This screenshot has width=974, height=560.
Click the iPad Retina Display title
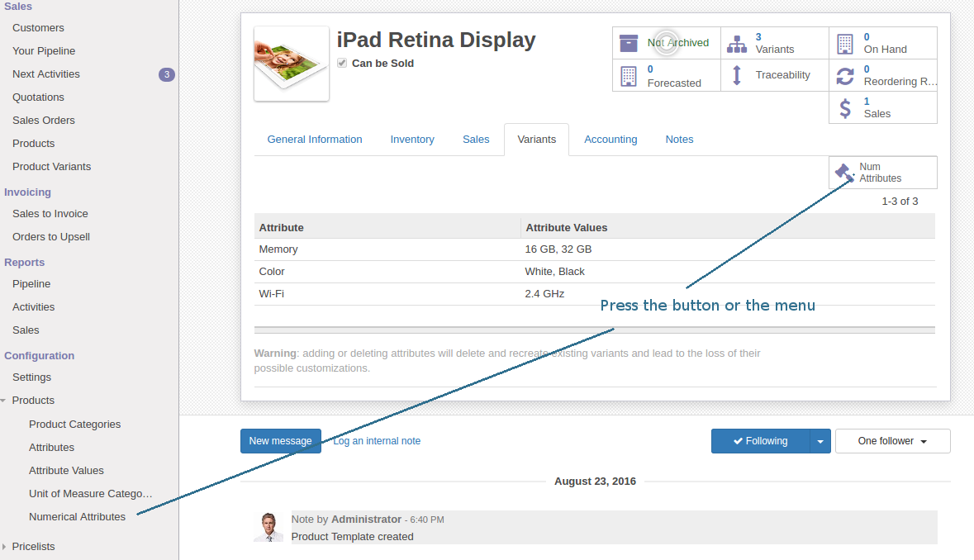click(436, 40)
